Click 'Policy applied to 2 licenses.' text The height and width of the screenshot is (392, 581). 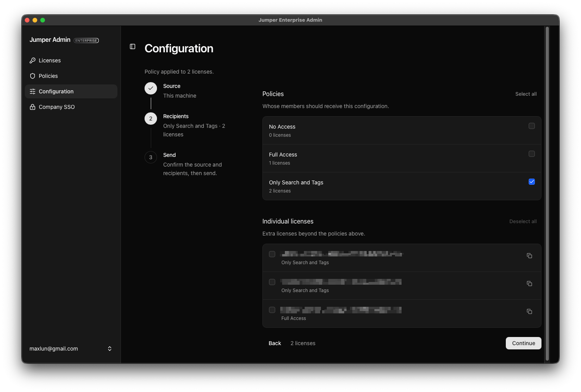(x=179, y=72)
